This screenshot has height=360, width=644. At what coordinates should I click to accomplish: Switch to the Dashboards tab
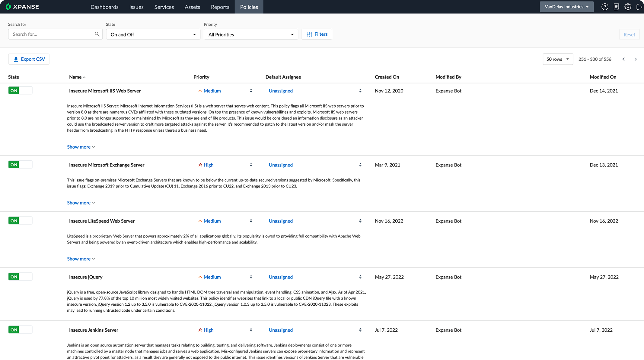[104, 7]
